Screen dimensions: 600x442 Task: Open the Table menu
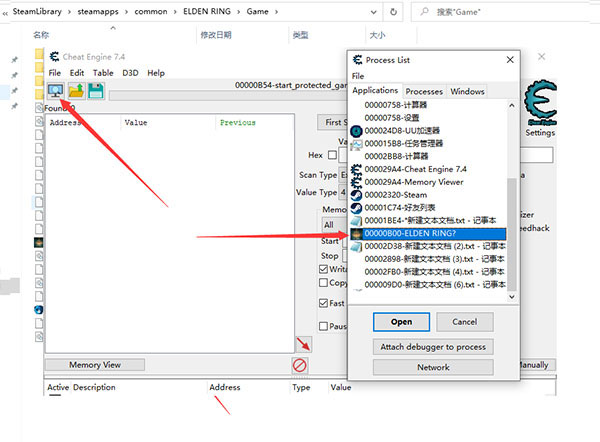click(x=103, y=73)
